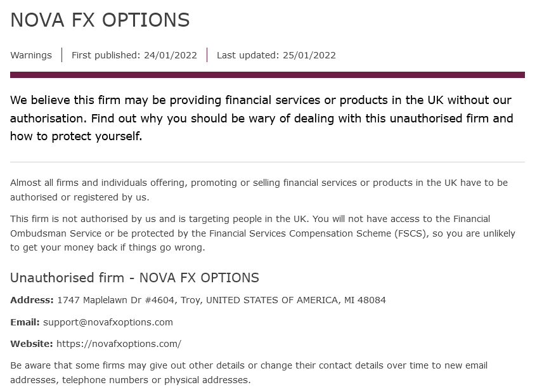Click the 'Be aware that some firms' paragraph

click(249, 372)
